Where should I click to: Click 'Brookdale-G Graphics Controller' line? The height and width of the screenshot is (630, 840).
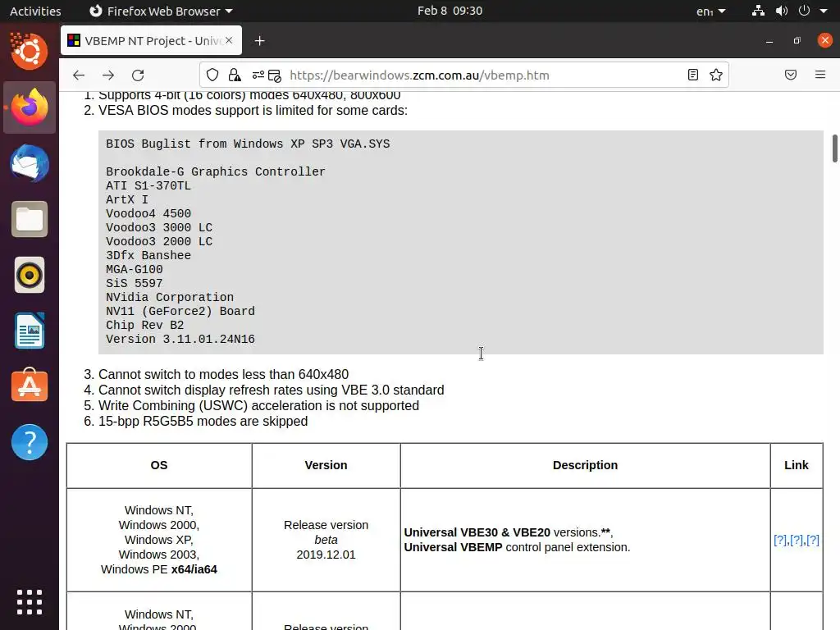pos(216,171)
